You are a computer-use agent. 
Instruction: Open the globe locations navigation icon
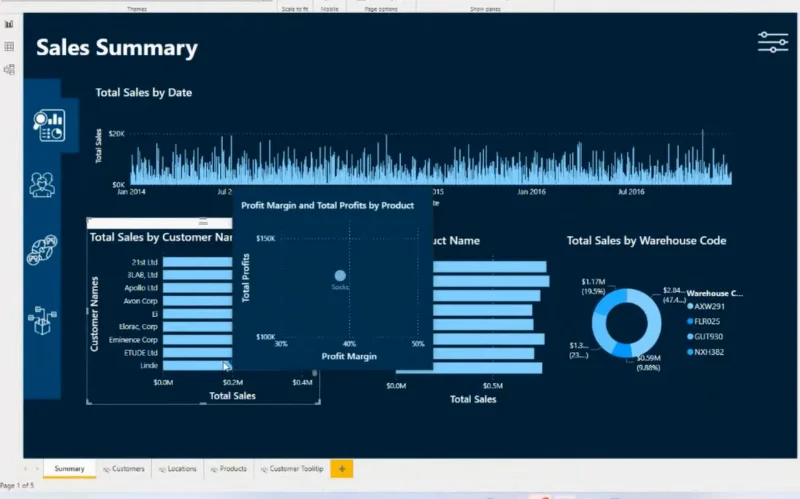[42, 250]
